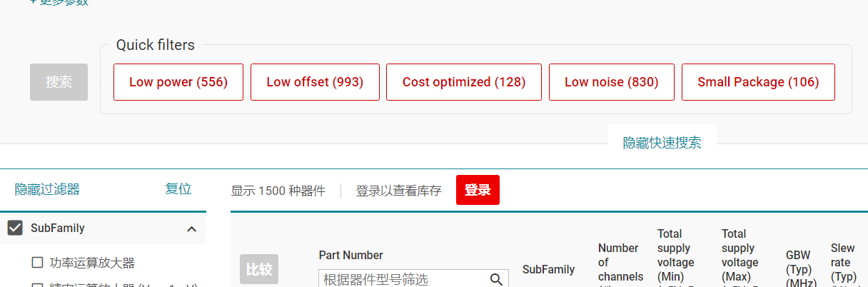Select the SubFamily table column header
This screenshot has height=287, width=868.
click(x=548, y=269)
